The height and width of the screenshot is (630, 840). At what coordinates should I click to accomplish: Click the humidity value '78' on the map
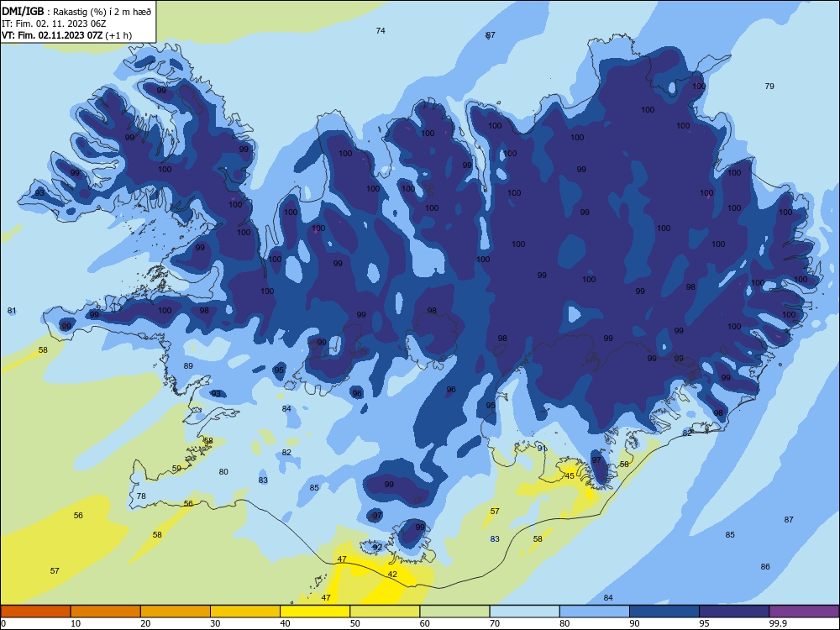(x=141, y=496)
